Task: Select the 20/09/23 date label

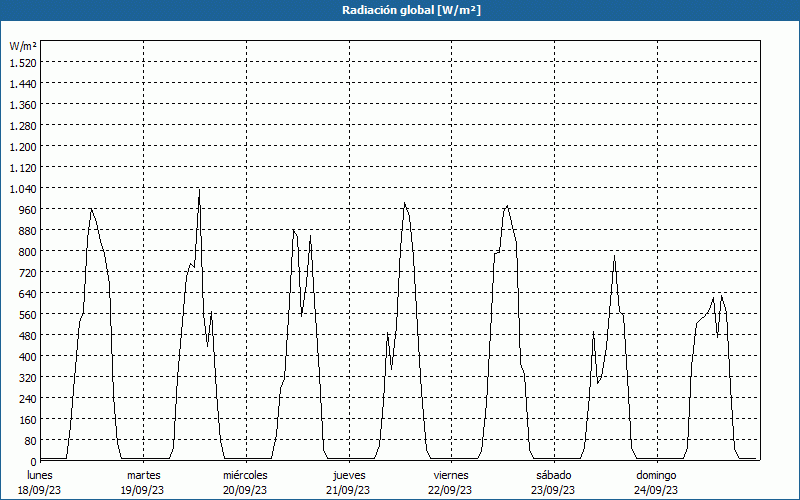Action: (x=245, y=490)
